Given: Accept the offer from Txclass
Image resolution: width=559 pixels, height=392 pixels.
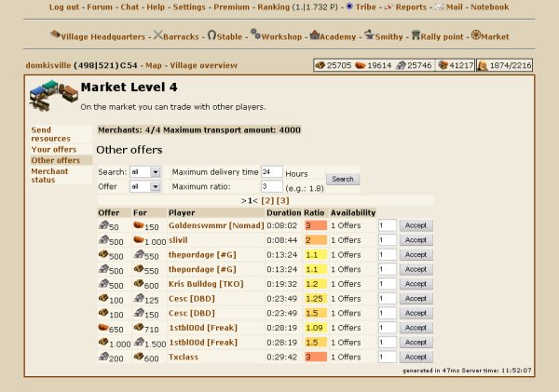Looking at the screenshot, I should 416,357.
